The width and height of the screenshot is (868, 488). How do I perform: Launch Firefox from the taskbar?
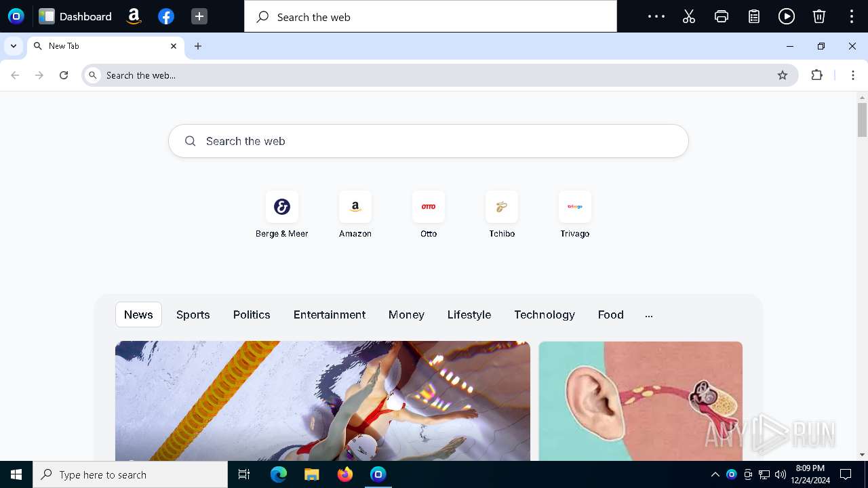[x=345, y=474]
